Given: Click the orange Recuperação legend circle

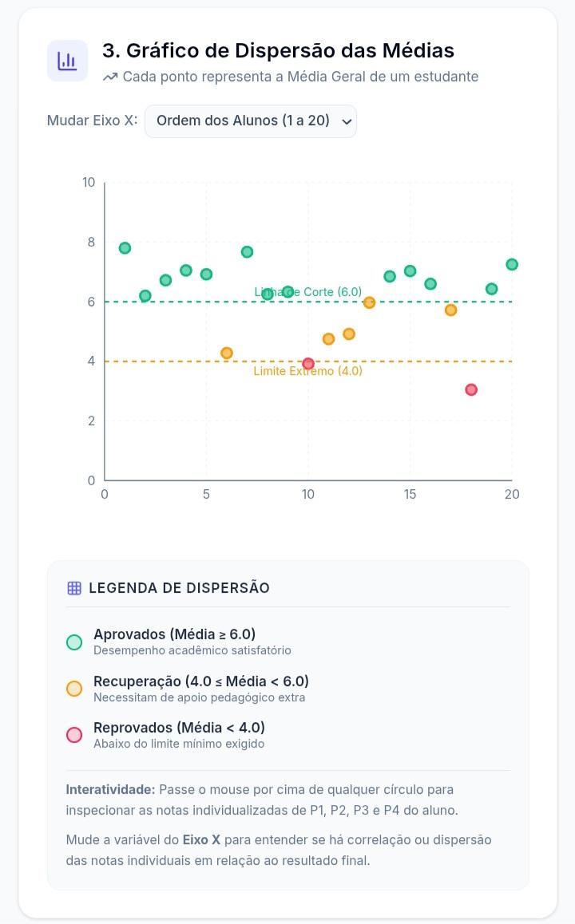Looking at the screenshot, I should pyautogui.click(x=74, y=689).
